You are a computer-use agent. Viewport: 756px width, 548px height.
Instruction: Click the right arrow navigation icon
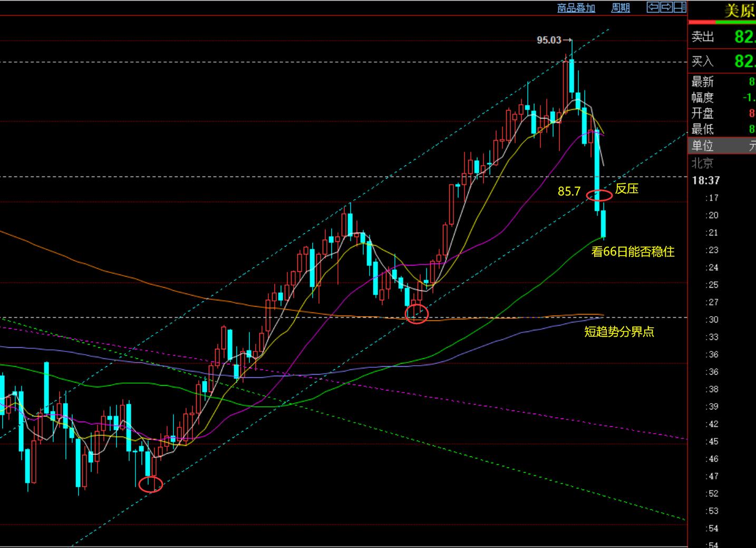pyautogui.click(x=666, y=7)
